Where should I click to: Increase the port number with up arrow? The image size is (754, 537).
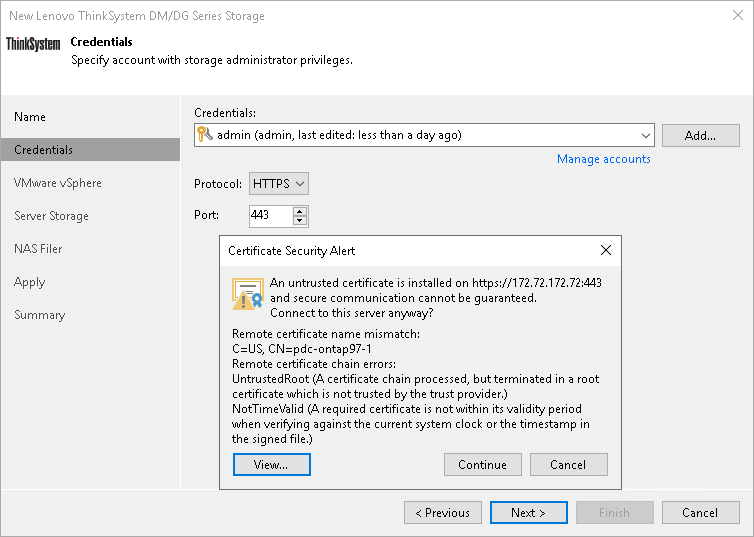(300, 211)
